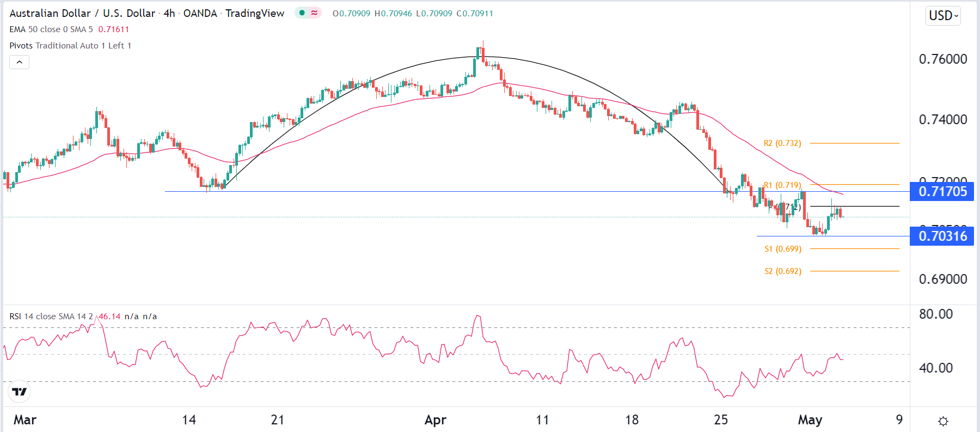
Task: Click the 18 date on time axis
Action: coord(632,420)
